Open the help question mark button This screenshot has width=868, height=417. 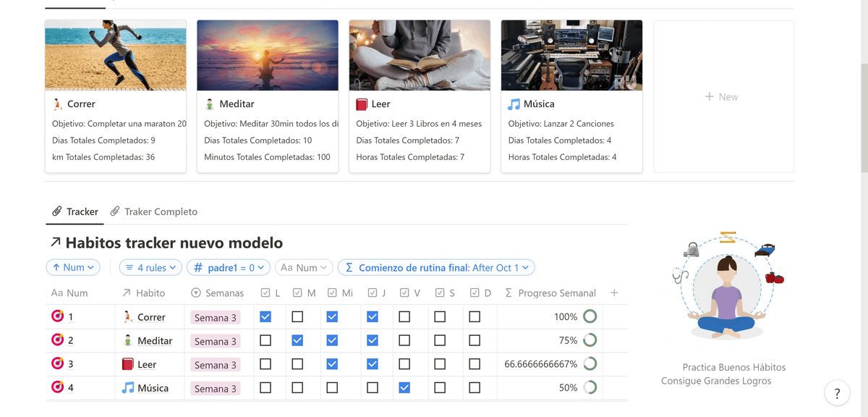(x=837, y=393)
